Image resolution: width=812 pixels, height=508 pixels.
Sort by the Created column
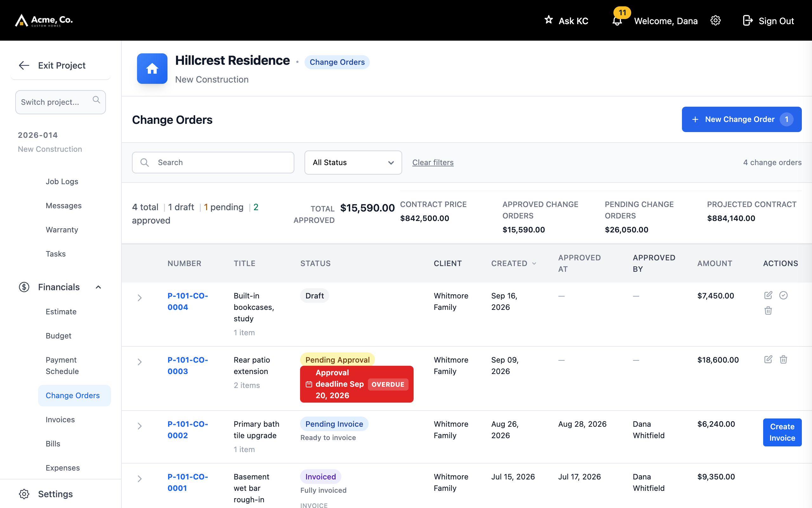tap(514, 264)
